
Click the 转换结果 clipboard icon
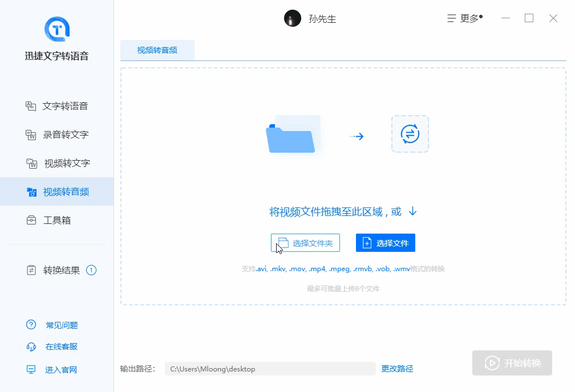(x=31, y=271)
